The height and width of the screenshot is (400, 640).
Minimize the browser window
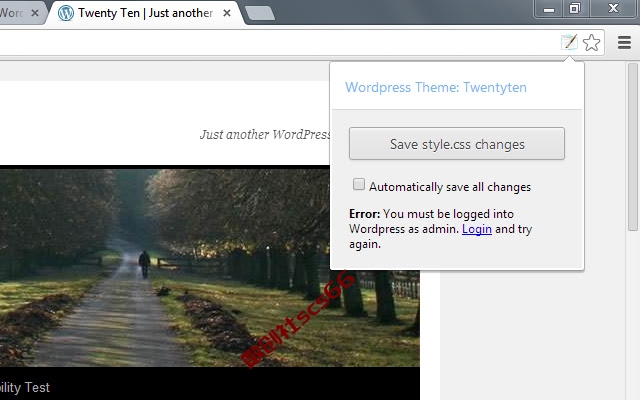click(549, 9)
